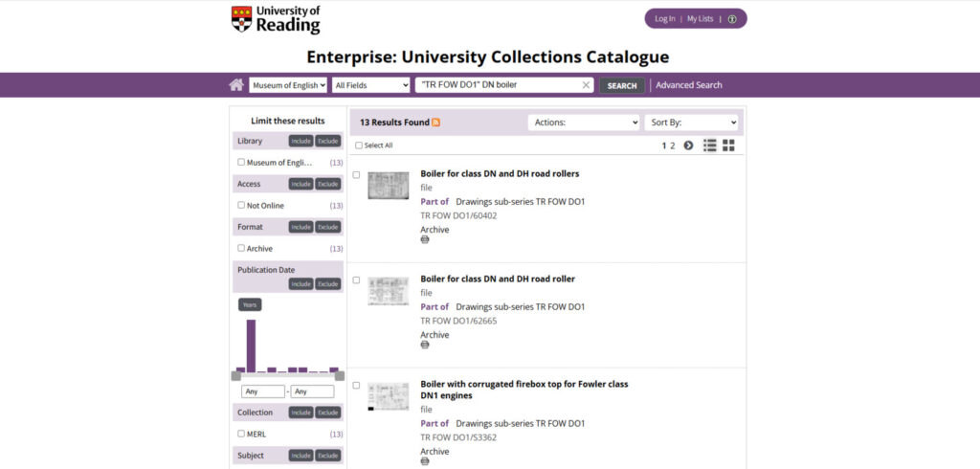
Task: Click Exclude button for Library facet
Action: click(328, 142)
